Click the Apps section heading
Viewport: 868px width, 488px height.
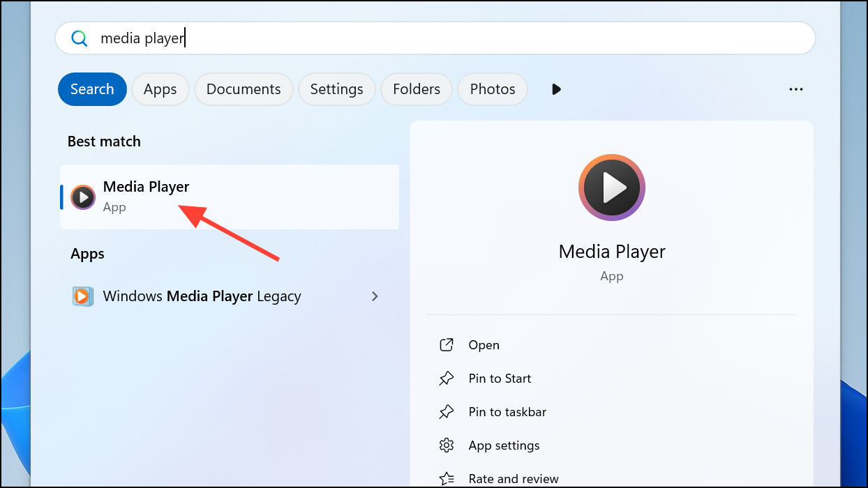[x=87, y=254]
